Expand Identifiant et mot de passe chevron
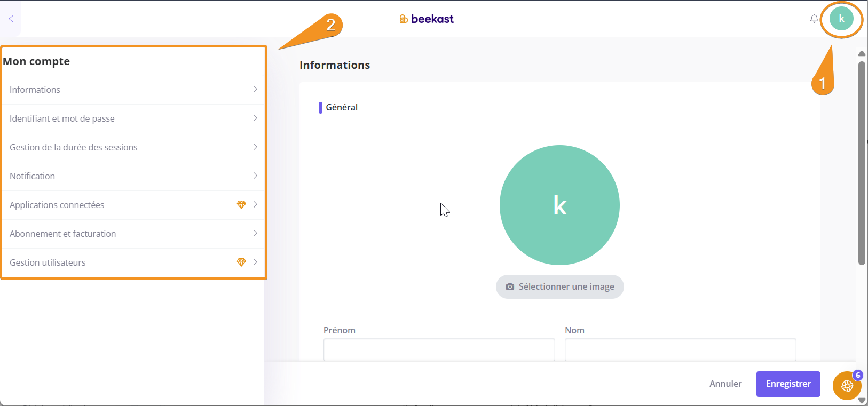Viewport: 868px width, 406px height. click(255, 118)
